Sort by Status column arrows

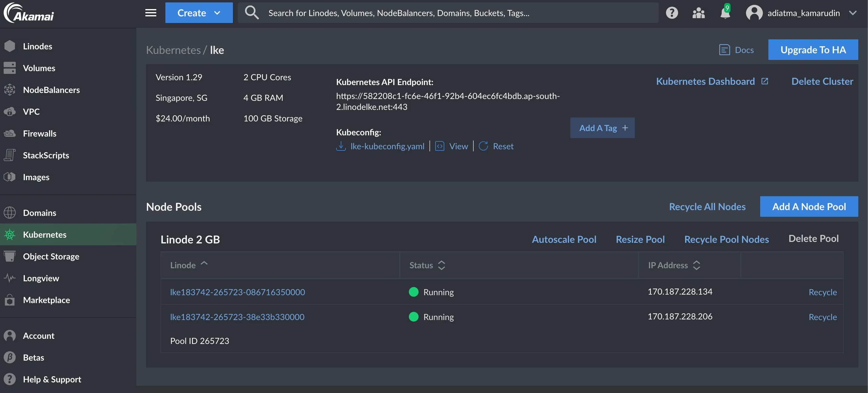click(x=441, y=265)
